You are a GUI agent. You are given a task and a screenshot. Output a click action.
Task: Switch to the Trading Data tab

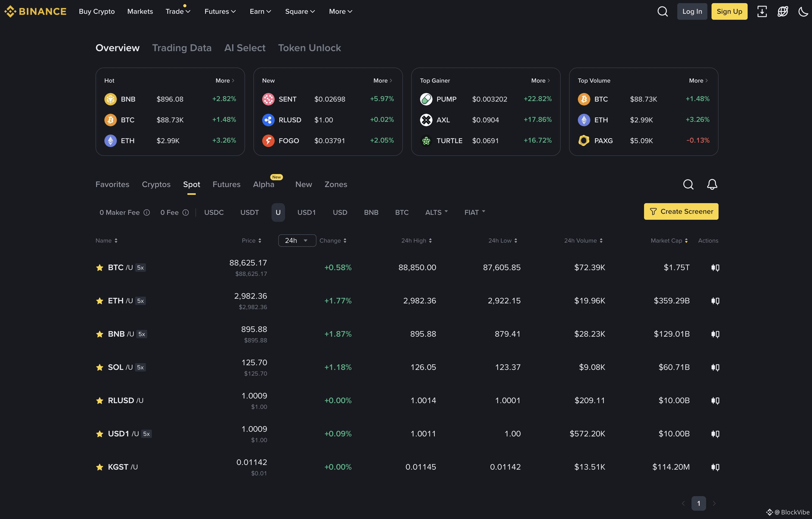pyautogui.click(x=182, y=48)
